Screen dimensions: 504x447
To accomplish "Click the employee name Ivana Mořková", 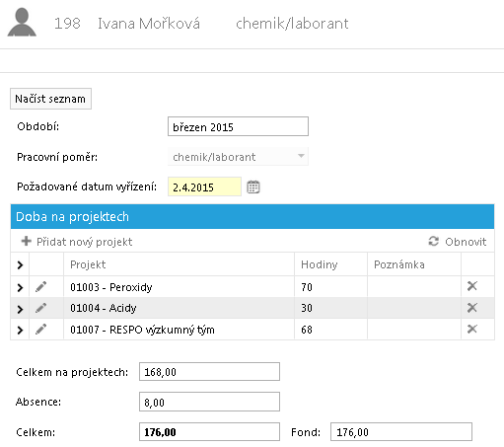I will tap(149, 24).
